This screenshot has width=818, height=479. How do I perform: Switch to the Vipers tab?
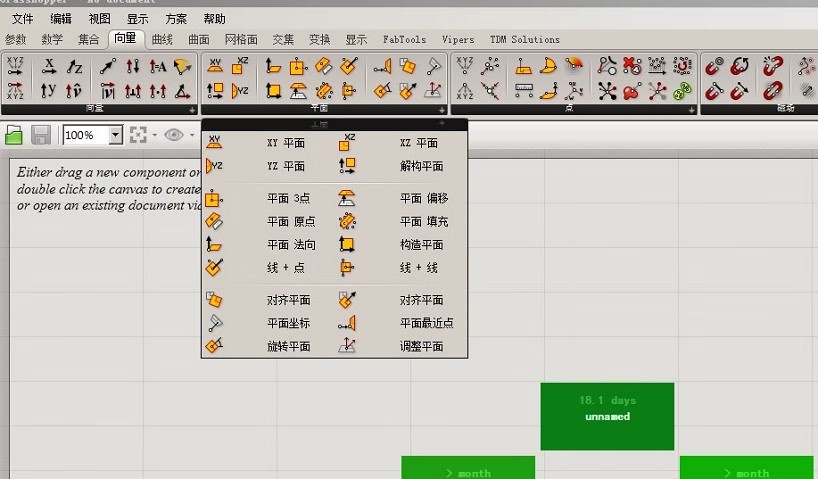tap(458, 39)
